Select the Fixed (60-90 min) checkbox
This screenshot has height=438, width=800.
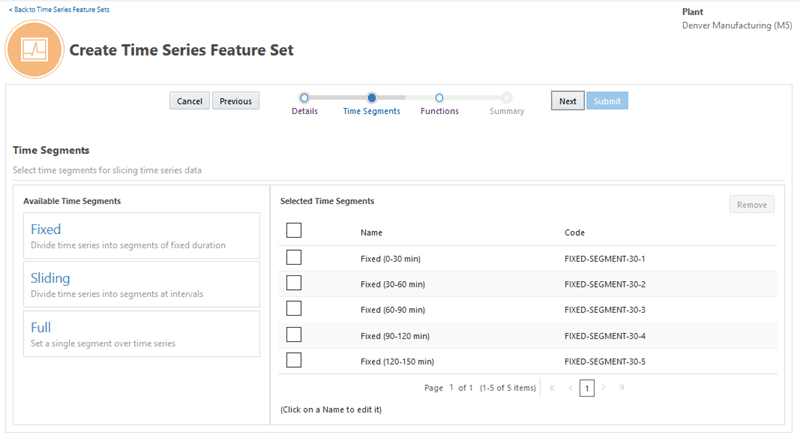[x=294, y=309]
